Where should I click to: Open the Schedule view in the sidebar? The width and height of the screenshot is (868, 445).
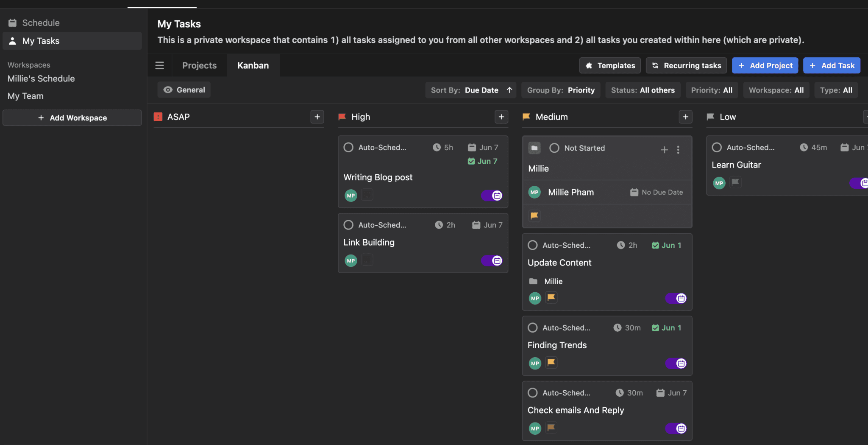41,22
